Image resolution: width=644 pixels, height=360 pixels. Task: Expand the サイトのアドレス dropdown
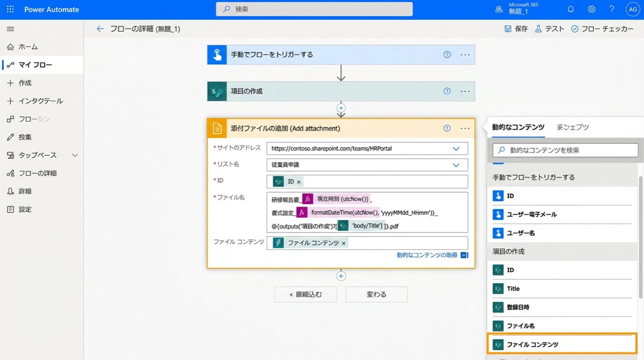pos(456,149)
